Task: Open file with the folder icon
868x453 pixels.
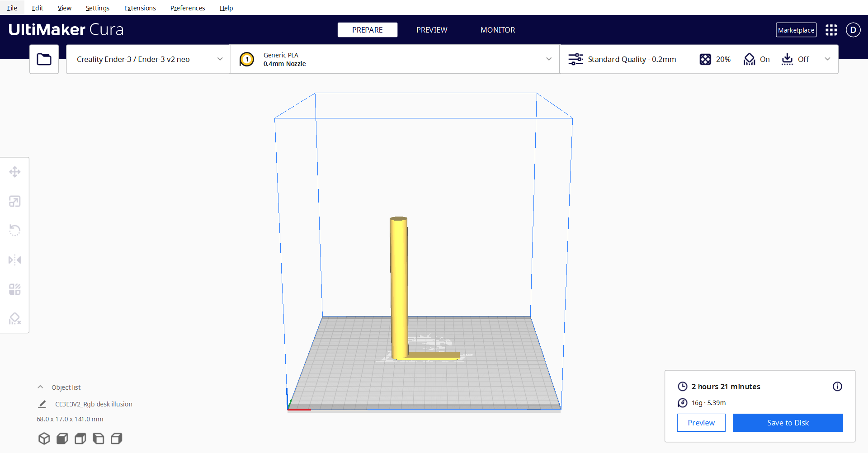Action: [44, 59]
